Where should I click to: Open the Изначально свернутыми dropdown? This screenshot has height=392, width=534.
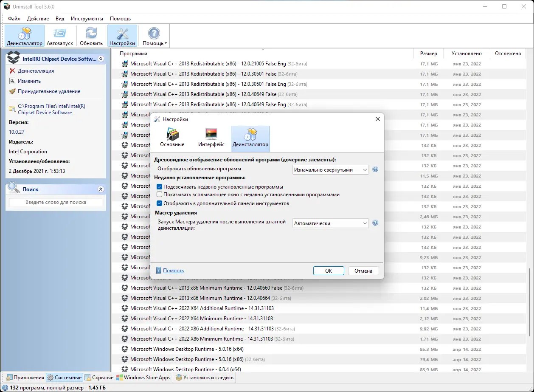pyautogui.click(x=331, y=169)
